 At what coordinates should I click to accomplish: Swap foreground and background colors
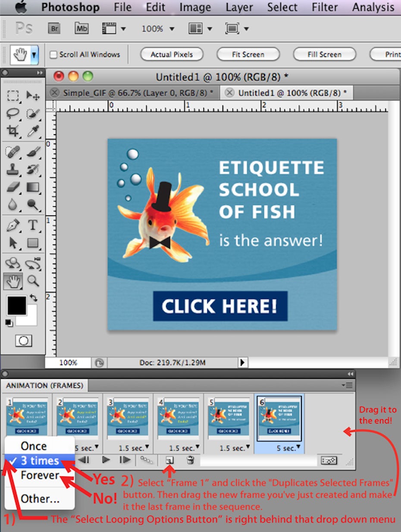pos(33,298)
